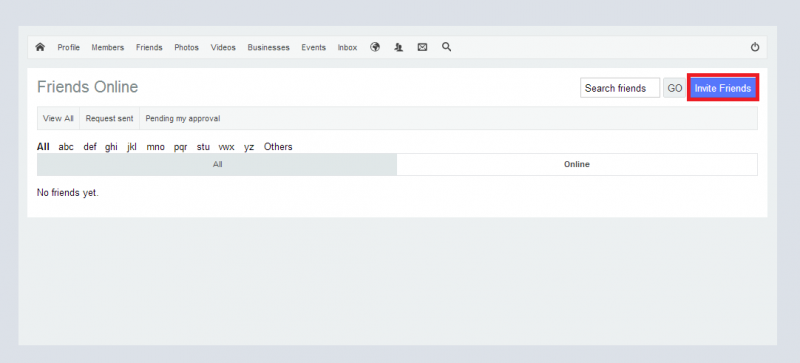
Task: Filter friends by abc
Action: (66, 147)
